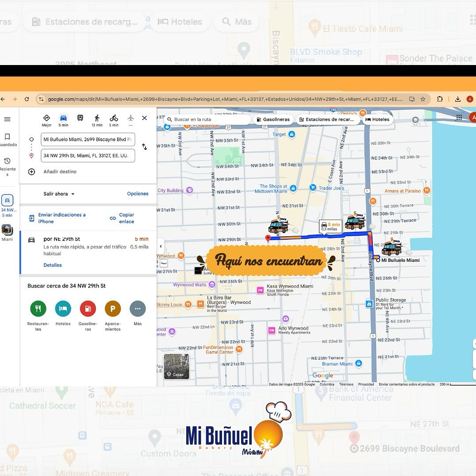The image size is (476, 476).
Task: Click the Buscar en la ruta search box
Action: pyautogui.click(x=207, y=119)
